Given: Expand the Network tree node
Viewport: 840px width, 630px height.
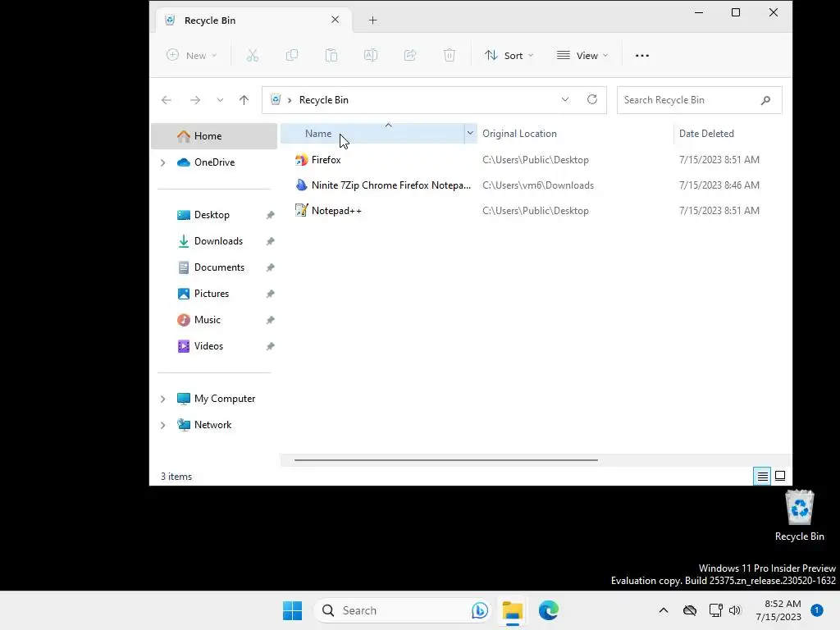Looking at the screenshot, I should tap(163, 425).
